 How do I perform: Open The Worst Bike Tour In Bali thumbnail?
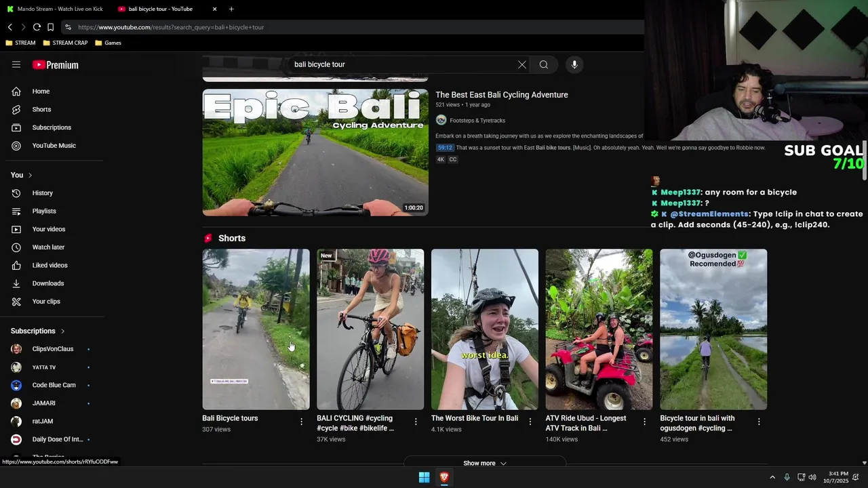[x=485, y=329]
